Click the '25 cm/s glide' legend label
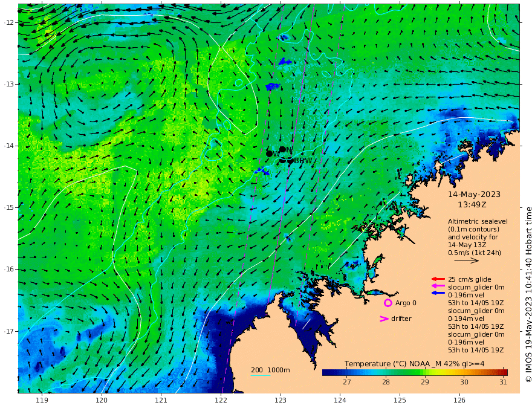 470,279
